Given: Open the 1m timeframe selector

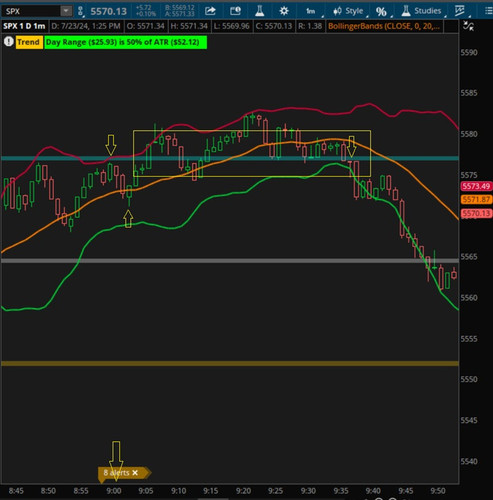Looking at the screenshot, I should [x=311, y=11].
